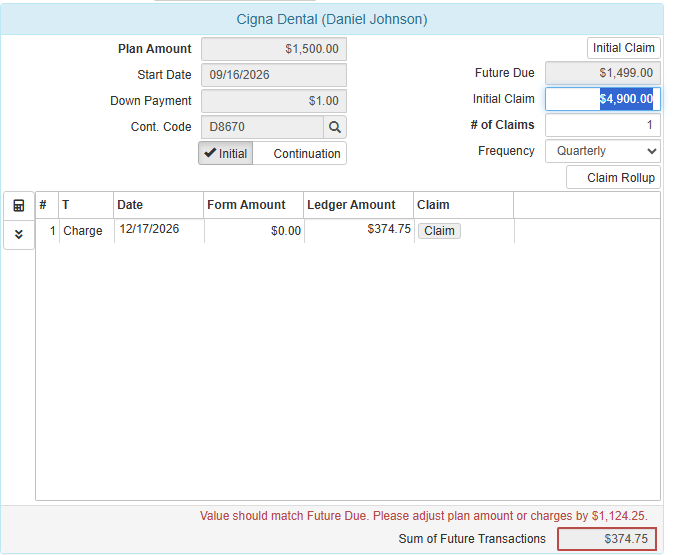Expand rows with the double-chevron icon

point(19,235)
